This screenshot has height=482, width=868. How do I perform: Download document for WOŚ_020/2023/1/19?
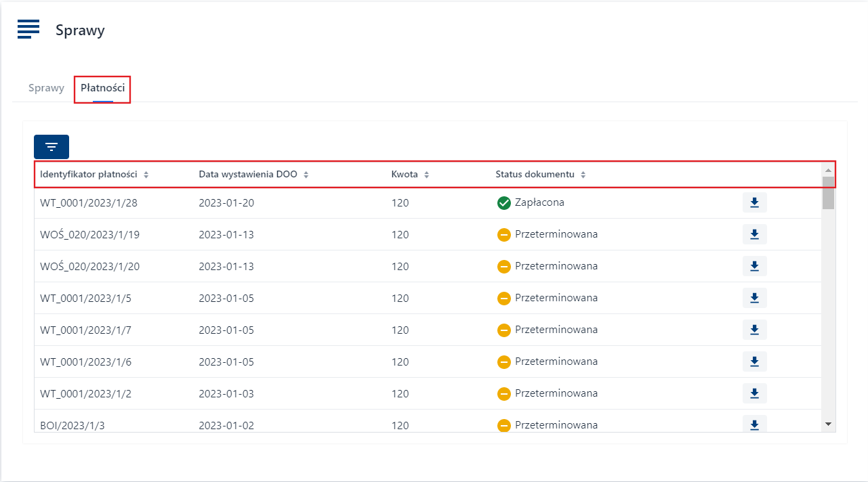coord(754,234)
